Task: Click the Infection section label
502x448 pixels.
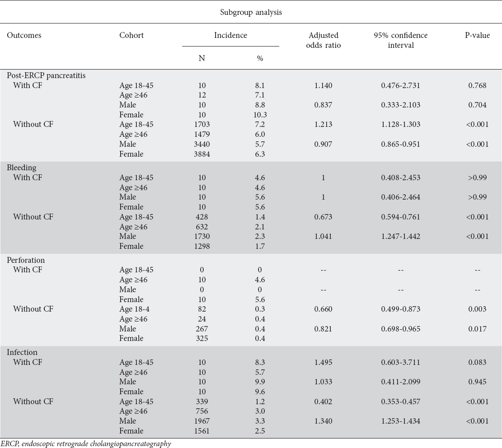Action: tap(22, 352)
